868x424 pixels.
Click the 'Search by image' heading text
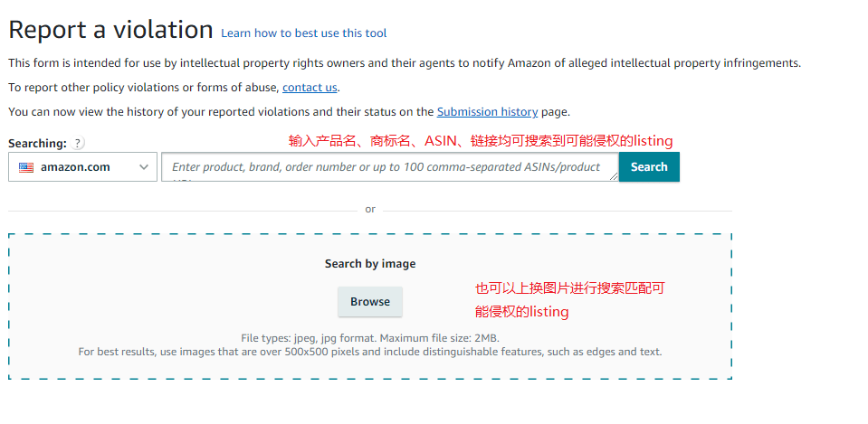pos(370,264)
